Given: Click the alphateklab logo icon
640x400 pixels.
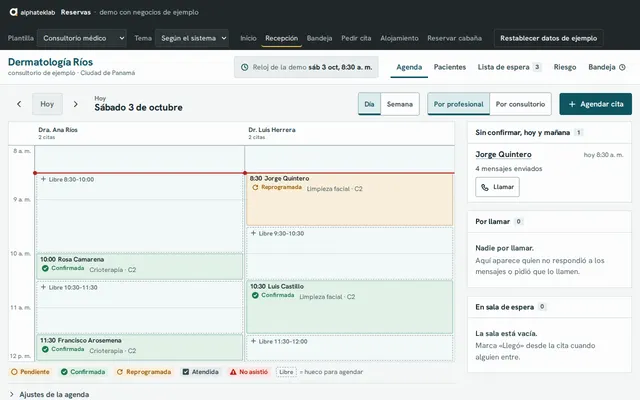Looking at the screenshot, I should click(x=13, y=12).
